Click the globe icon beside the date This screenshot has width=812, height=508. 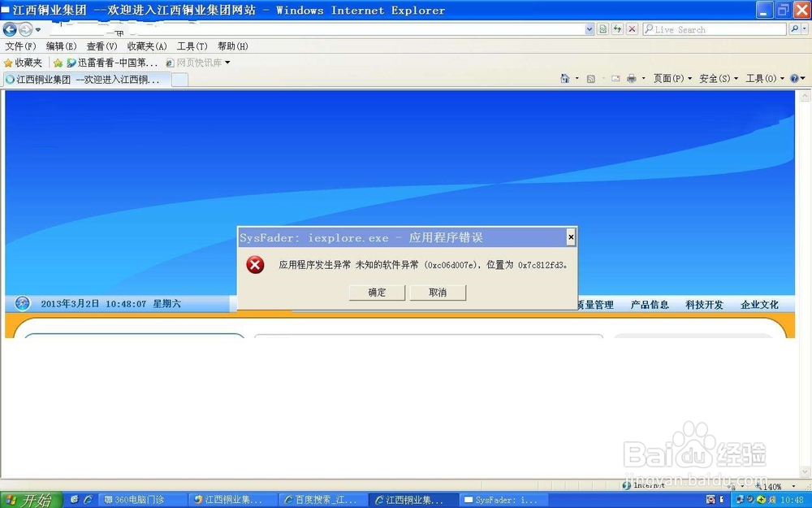(x=22, y=303)
